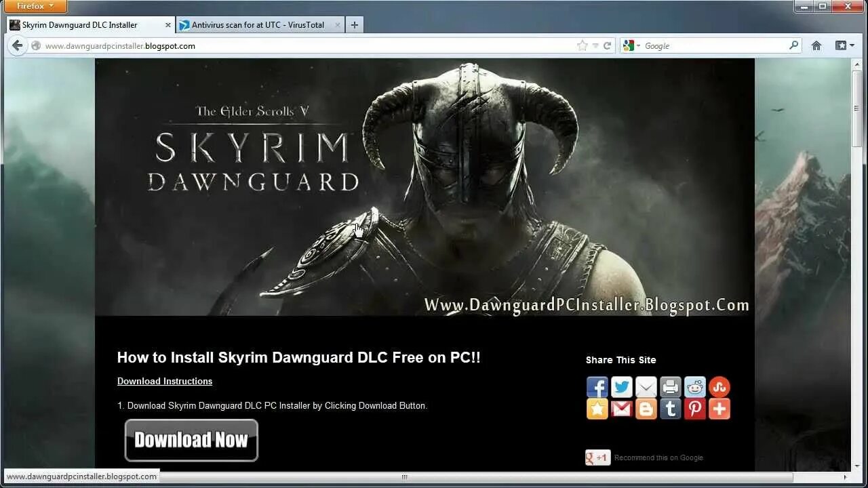The height and width of the screenshot is (488, 868).
Task: Share the site via Gmail
Action: click(622, 409)
